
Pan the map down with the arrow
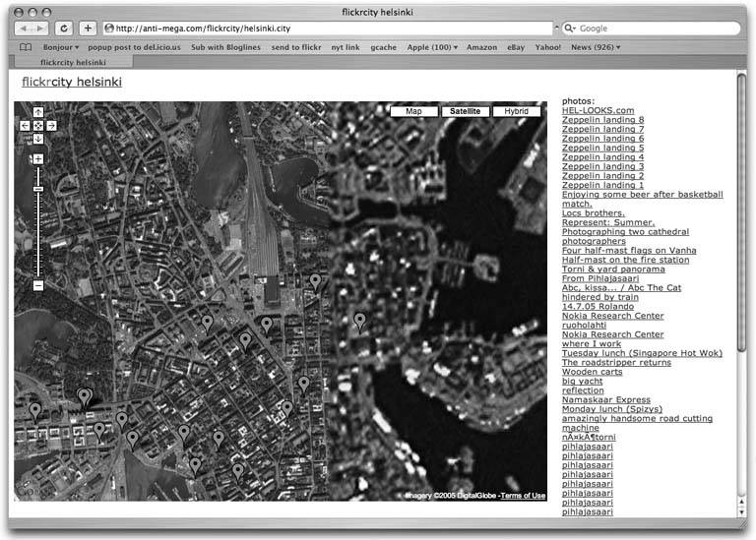pos(38,139)
